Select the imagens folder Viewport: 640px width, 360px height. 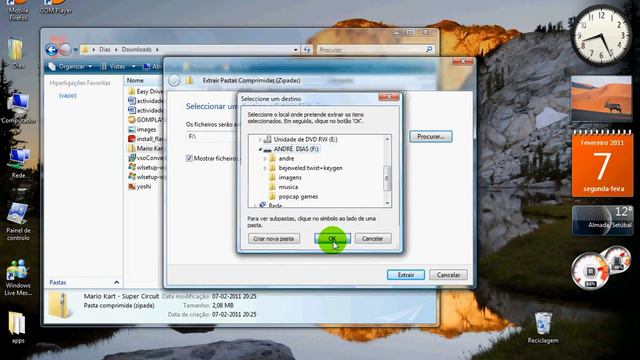click(290, 177)
